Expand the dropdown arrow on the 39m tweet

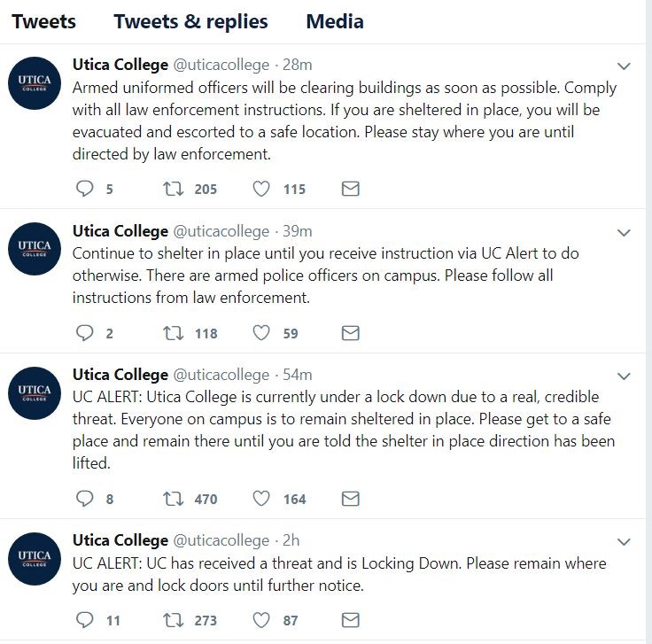tap(624, 233)
